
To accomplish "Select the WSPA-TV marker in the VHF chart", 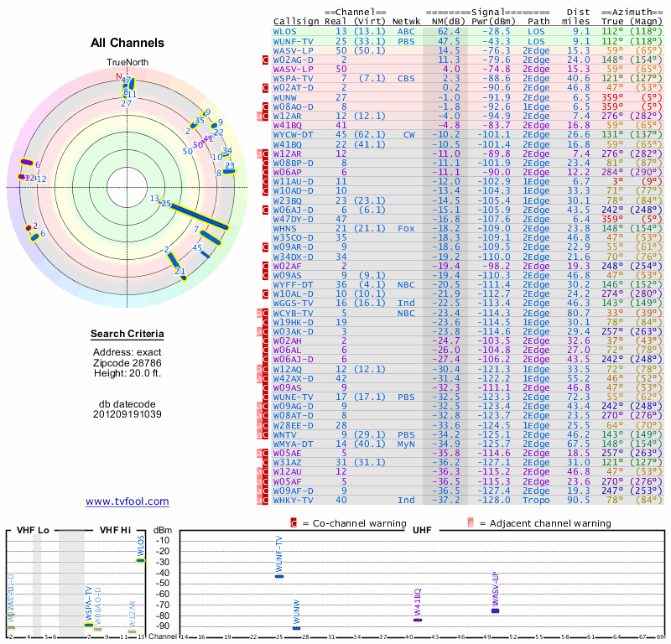I will pyautogui.click(x=89, y=624).
